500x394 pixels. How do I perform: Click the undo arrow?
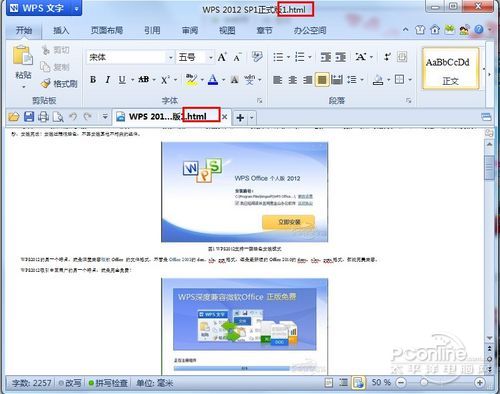(73, 117)
